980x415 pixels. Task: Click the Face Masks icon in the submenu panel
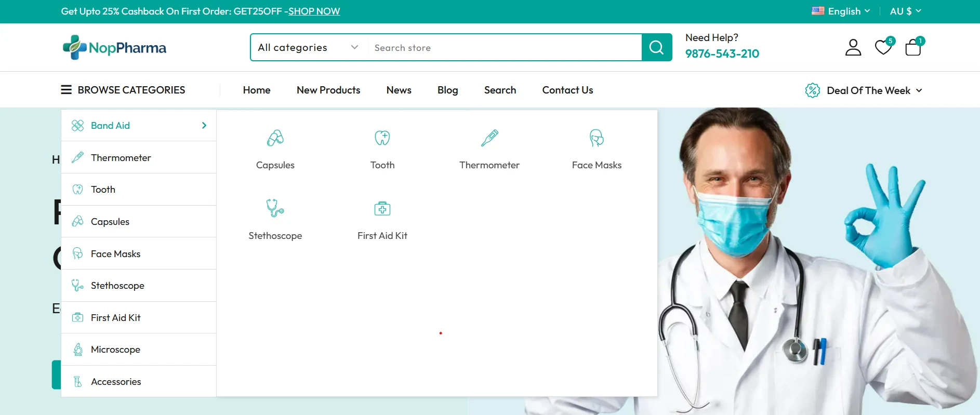[597, 138]
